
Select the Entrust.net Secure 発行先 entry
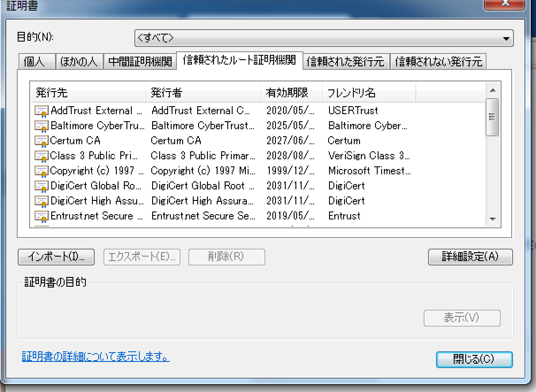(97, 216)
